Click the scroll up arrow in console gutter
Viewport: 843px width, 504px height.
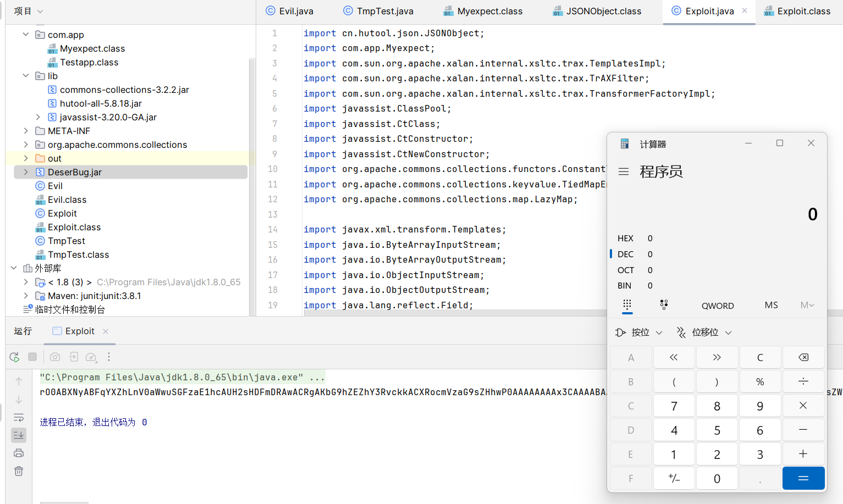[19, 381]
